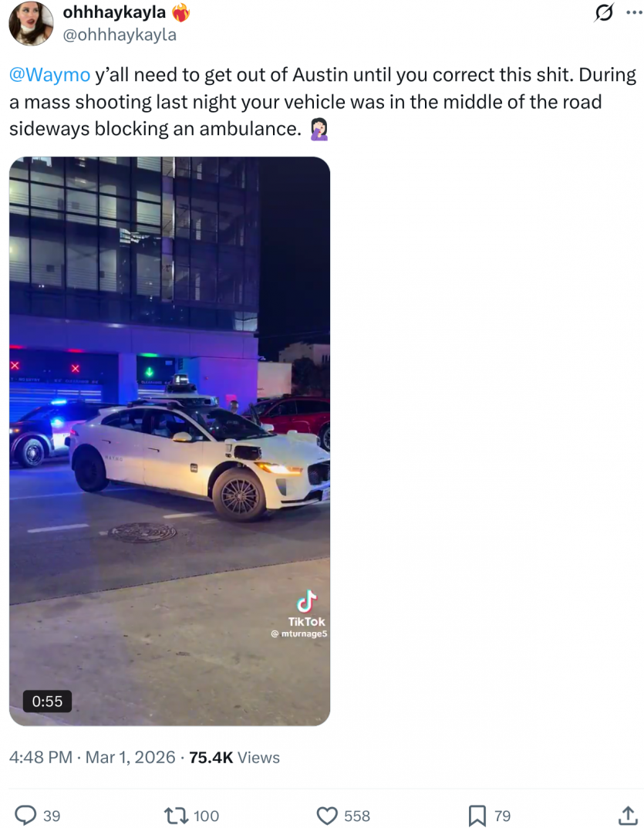The width and height of the screenshot is (644, 828).
Task: Click the reply icon with 39 replies
Action: pos(25,816)
